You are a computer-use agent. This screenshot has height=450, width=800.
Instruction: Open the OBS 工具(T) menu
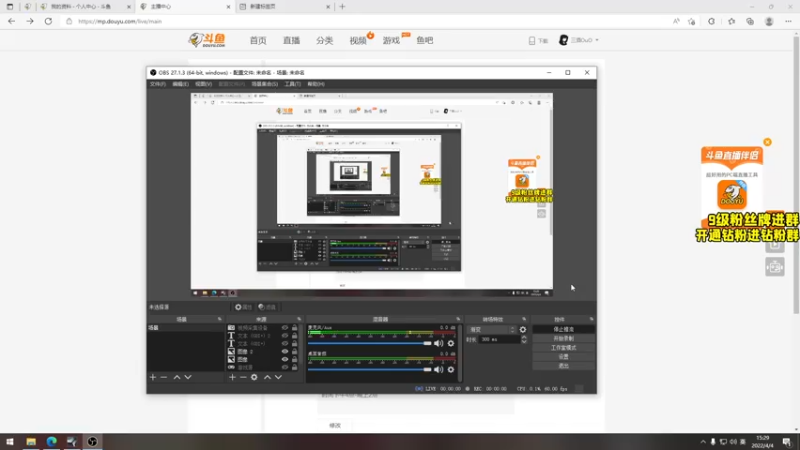click(x=292, y=84)
